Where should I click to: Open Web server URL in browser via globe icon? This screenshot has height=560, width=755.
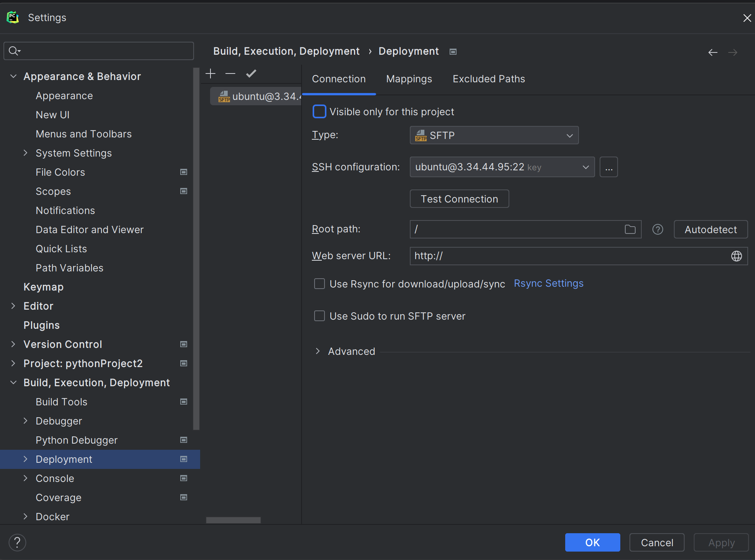click(737, 256)
